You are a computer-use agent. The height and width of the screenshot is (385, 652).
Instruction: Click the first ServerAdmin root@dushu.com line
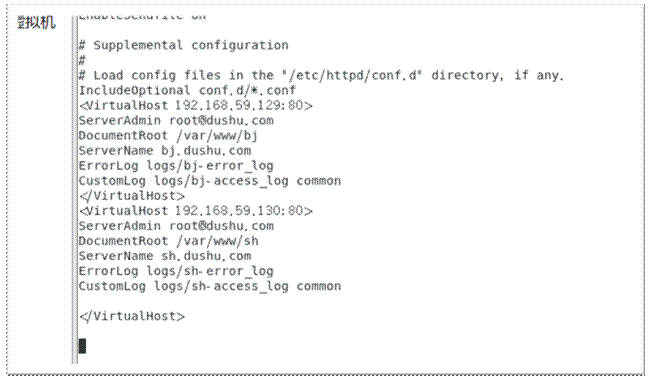click(x=176, y=121)
